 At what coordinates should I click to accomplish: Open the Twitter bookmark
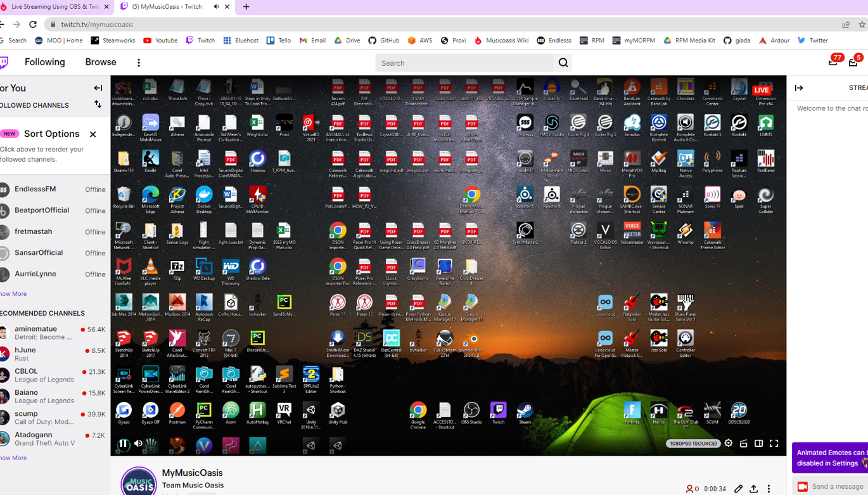click(x=812, y=41)
